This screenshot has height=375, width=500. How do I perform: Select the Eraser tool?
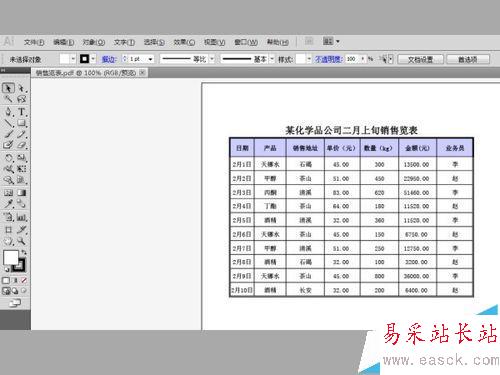pyautogui.click(x=22, y=145)
